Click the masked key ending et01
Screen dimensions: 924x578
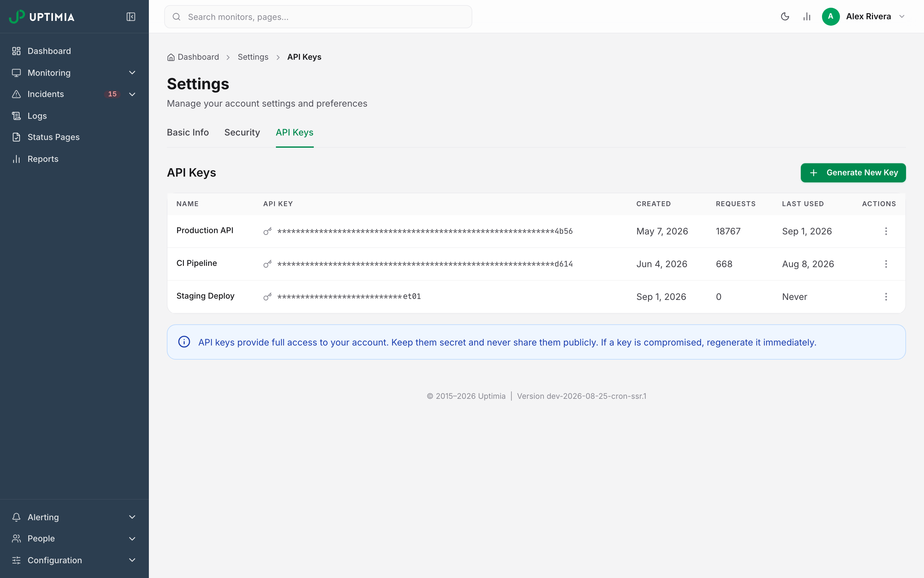349,297
